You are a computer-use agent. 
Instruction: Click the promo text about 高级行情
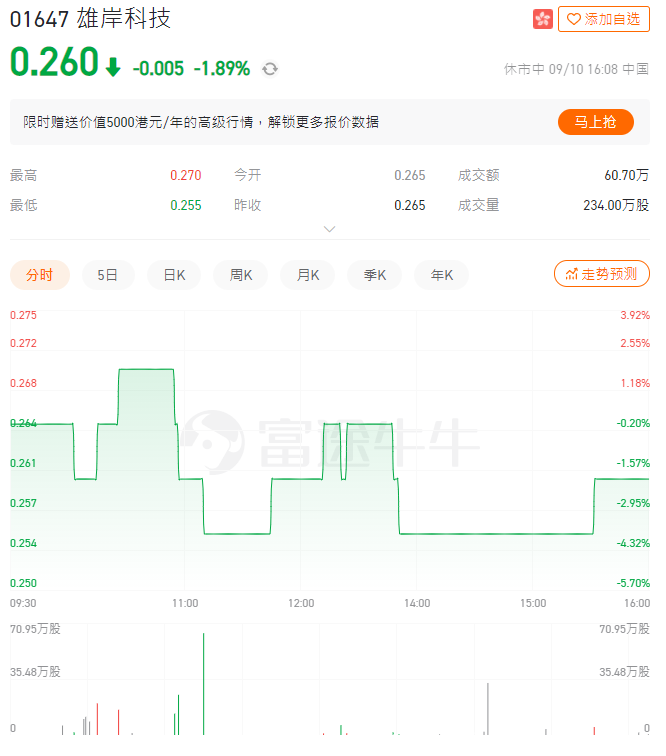pos(201,122)
